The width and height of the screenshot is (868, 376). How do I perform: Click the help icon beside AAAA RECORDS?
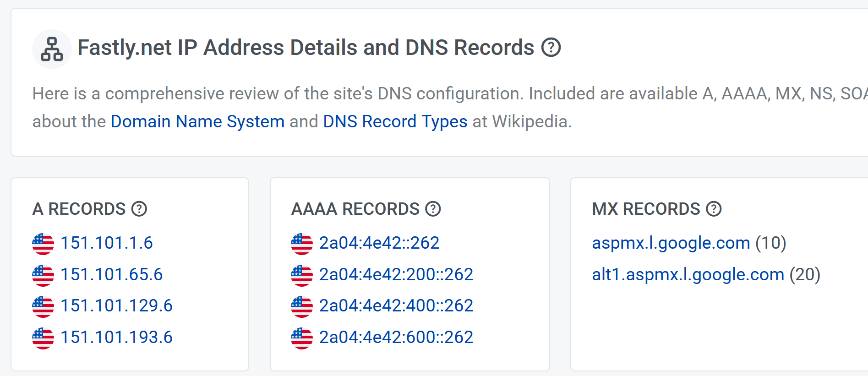pyautogui.click(x=433, y=209)
